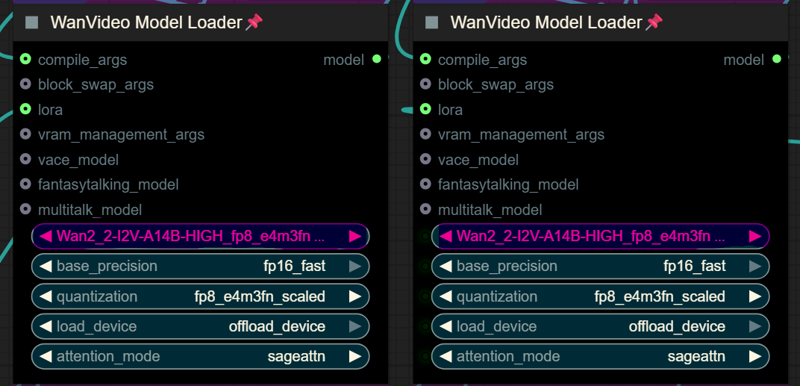
Task: Click the pin icon on right WanVideo Model Loader
Action: [x=654, y=22]
